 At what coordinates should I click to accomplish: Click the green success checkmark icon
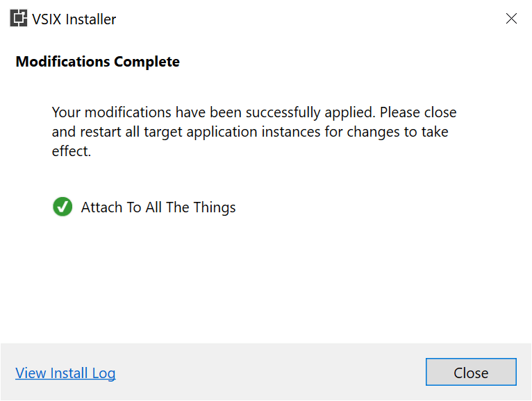click(63, 207)
